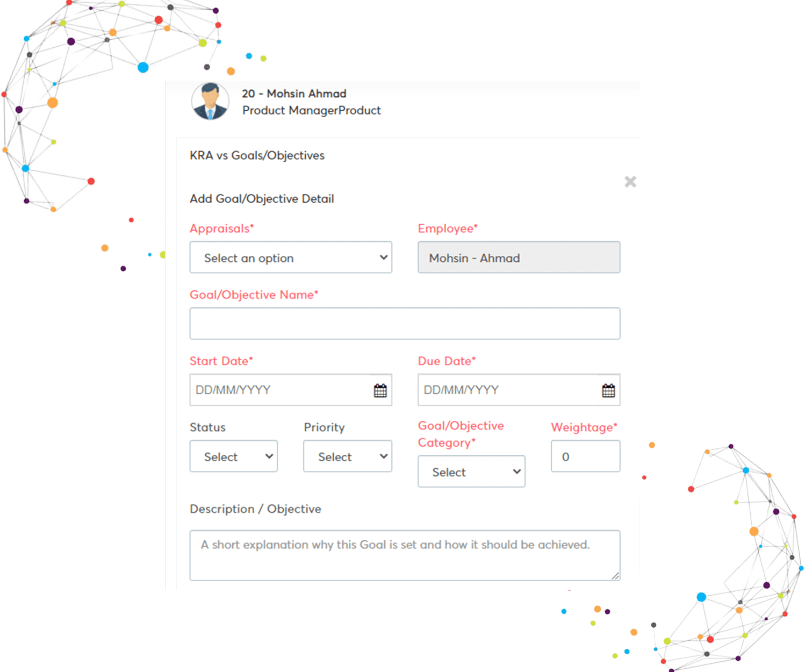Open the Priority select dropdown

[348, 456]
